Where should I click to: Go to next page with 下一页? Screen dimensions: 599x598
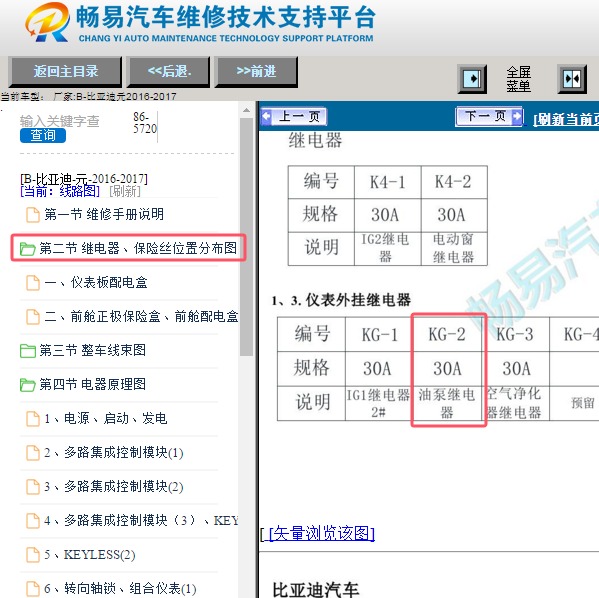coord(489,116)
